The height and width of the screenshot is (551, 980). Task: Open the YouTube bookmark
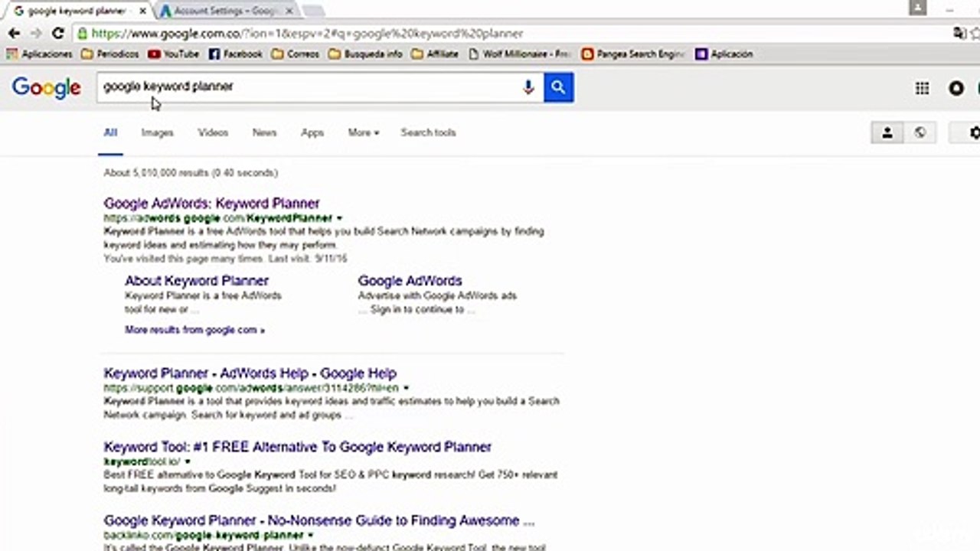tap(174, 54)
